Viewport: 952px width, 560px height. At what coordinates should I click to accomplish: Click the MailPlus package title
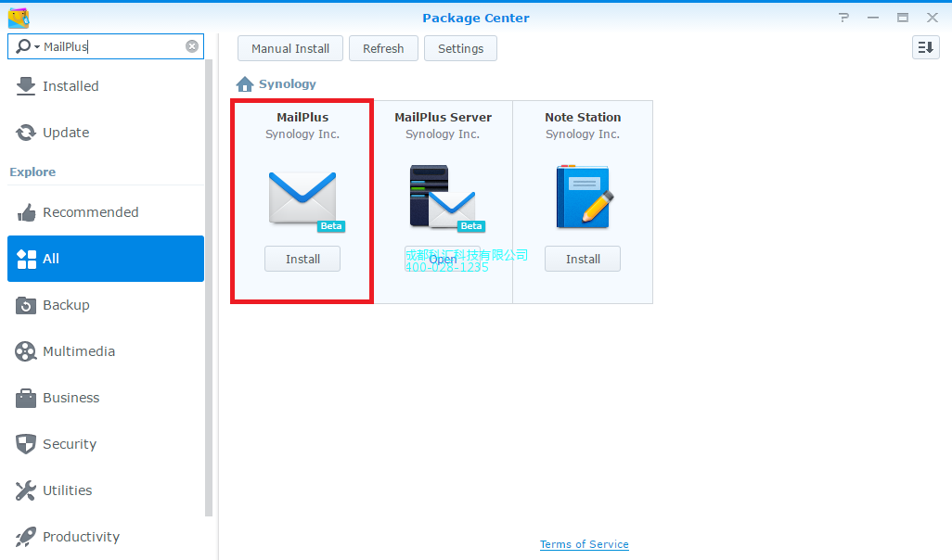click(x=302, y=117)
